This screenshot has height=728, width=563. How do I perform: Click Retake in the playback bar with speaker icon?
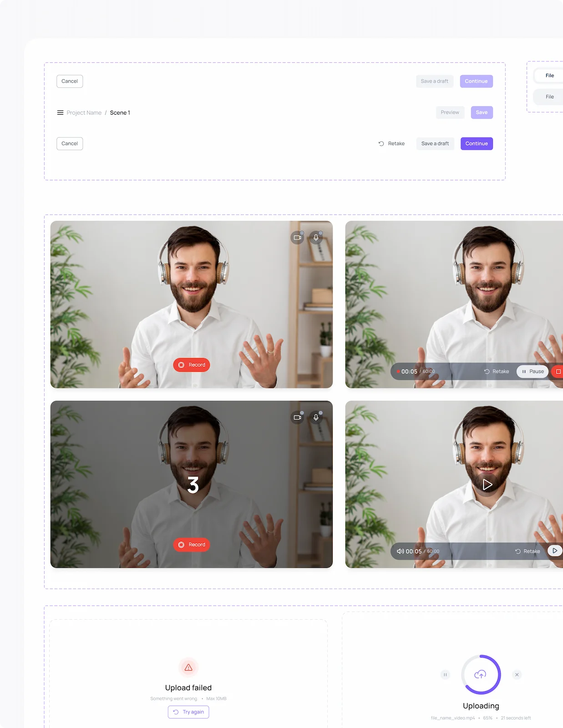point(527,551)
